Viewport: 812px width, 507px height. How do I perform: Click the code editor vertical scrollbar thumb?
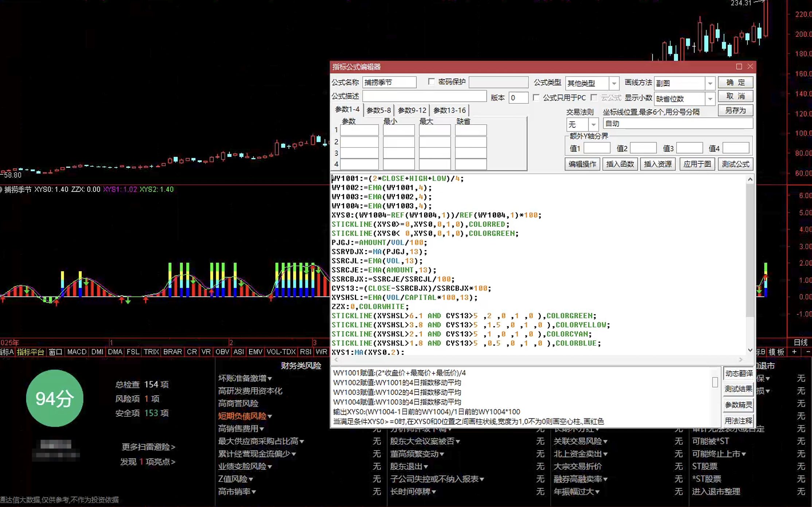tap(750, 251)
